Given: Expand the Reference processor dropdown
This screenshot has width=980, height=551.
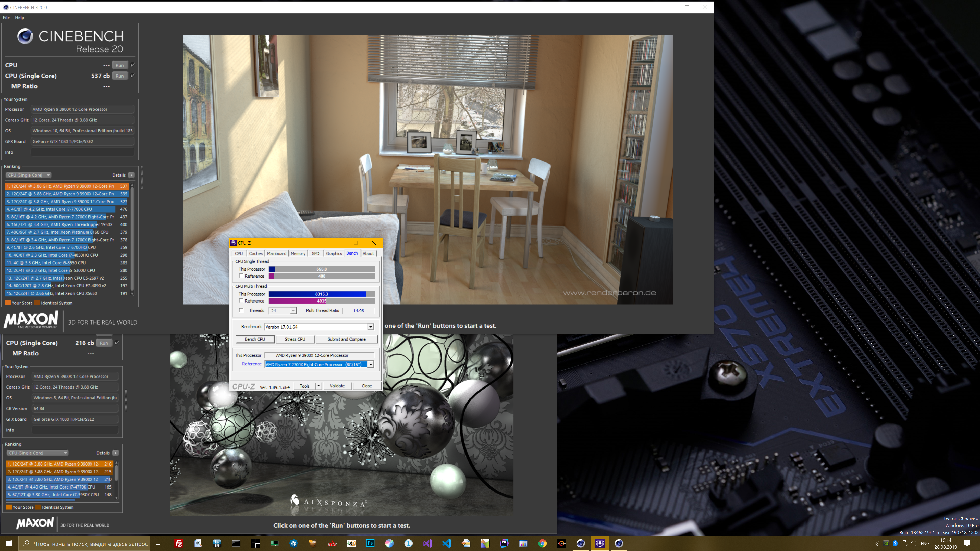Looking at the screenshot, I should click(370, 364).
